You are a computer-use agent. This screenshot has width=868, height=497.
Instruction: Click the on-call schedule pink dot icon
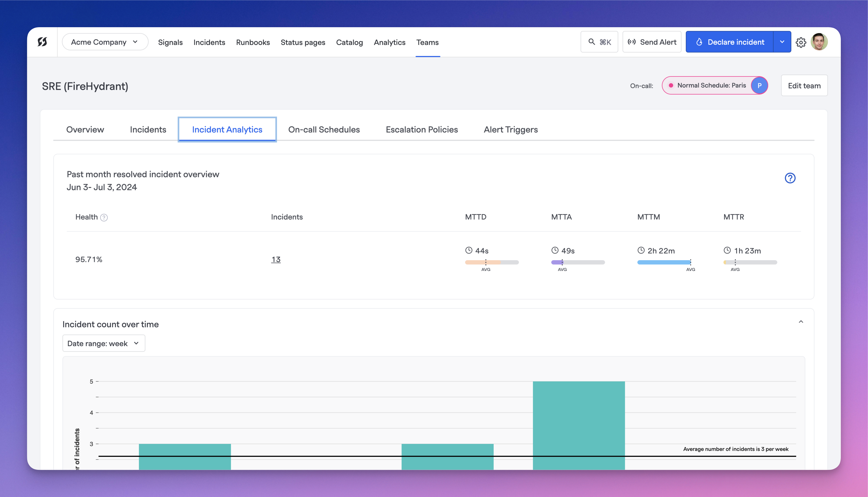tap(672, 85)
